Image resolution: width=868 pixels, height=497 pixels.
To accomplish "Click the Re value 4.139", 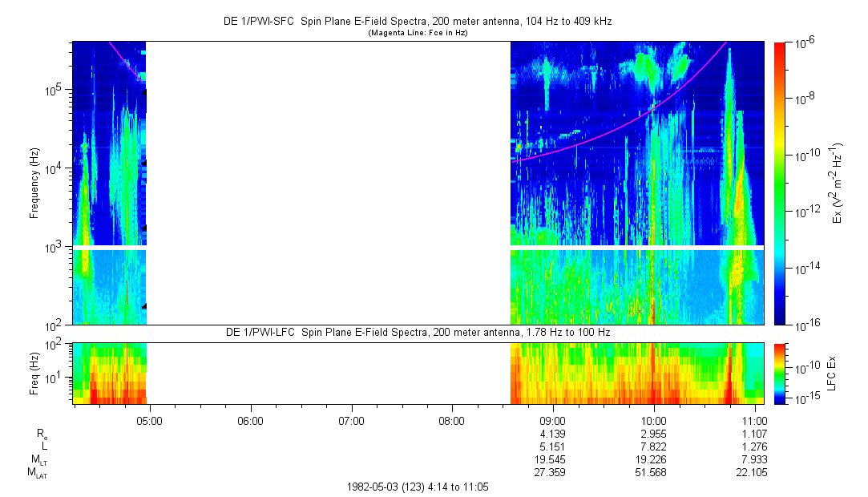I will click(554, 434).
